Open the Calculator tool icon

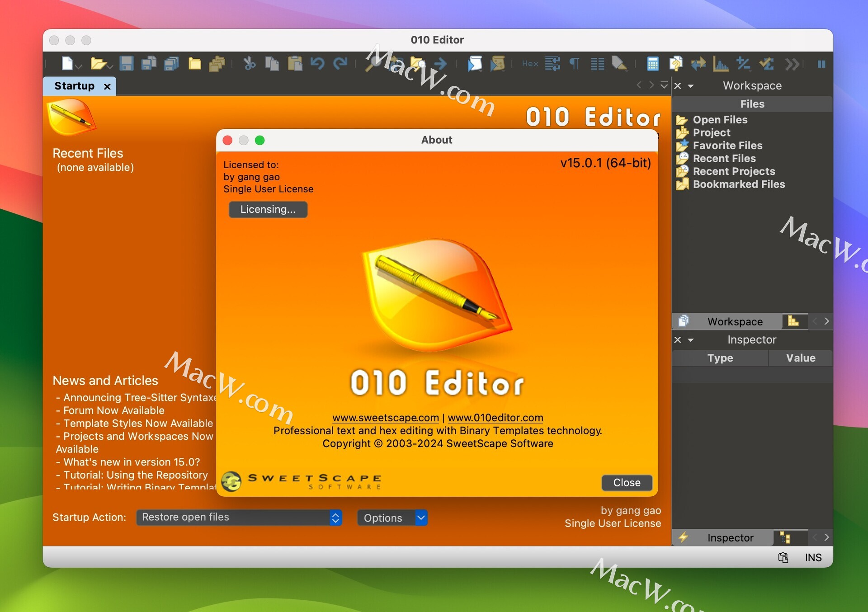653,64
